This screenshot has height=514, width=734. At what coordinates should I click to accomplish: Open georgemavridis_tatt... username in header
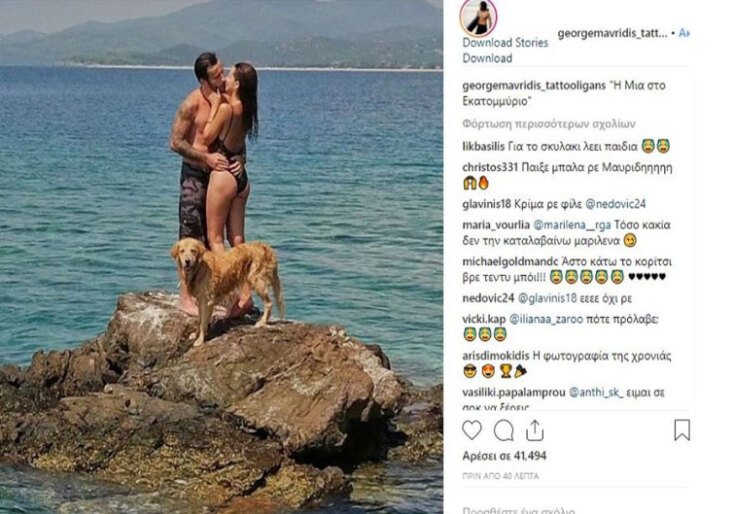tap(612, 33)
